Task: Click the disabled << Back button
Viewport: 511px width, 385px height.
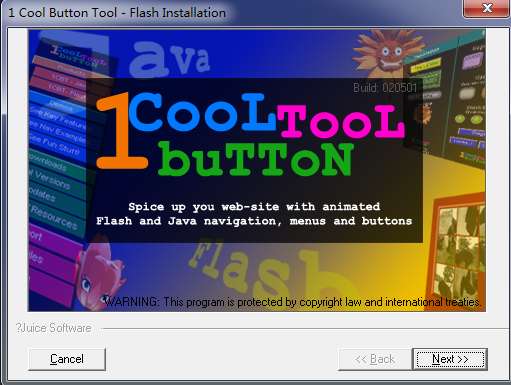Action: pos(375,359)
